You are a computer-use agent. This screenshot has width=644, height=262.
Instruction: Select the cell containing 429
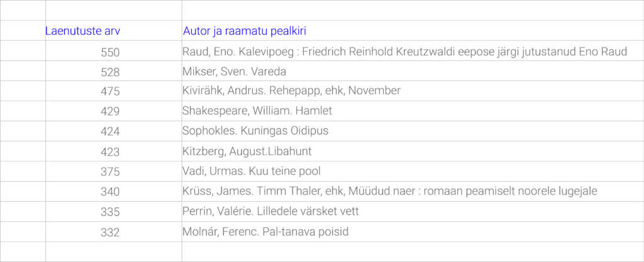(x=113, y=111)
